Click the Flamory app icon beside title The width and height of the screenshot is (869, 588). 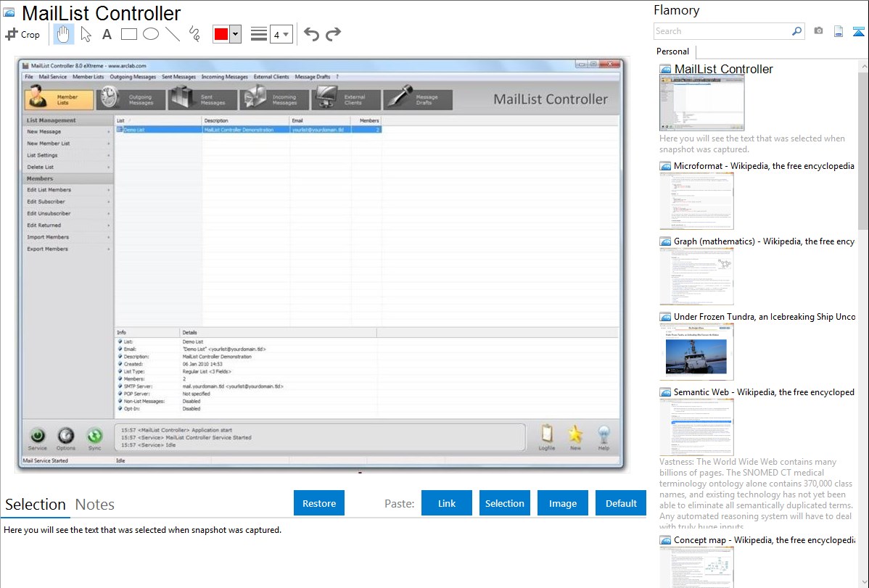[x=9, y=12]
